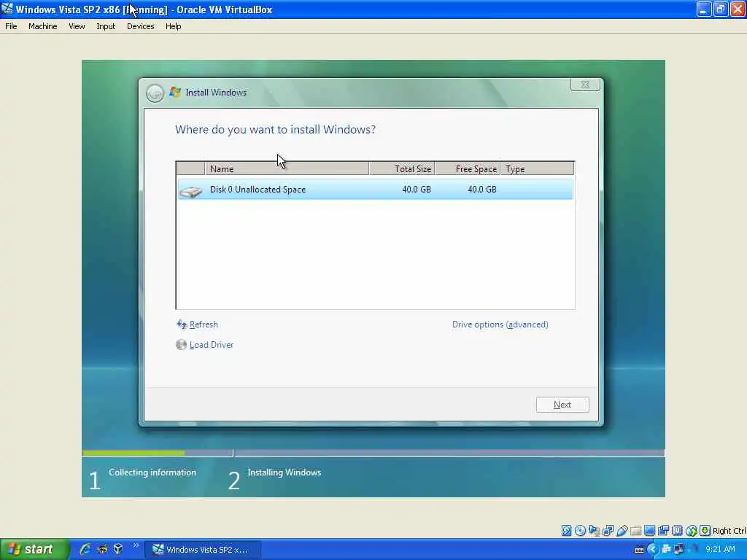Click the host key green arrow icon
The width and height of the screenshot is (747, 560).
pos(705,531)
